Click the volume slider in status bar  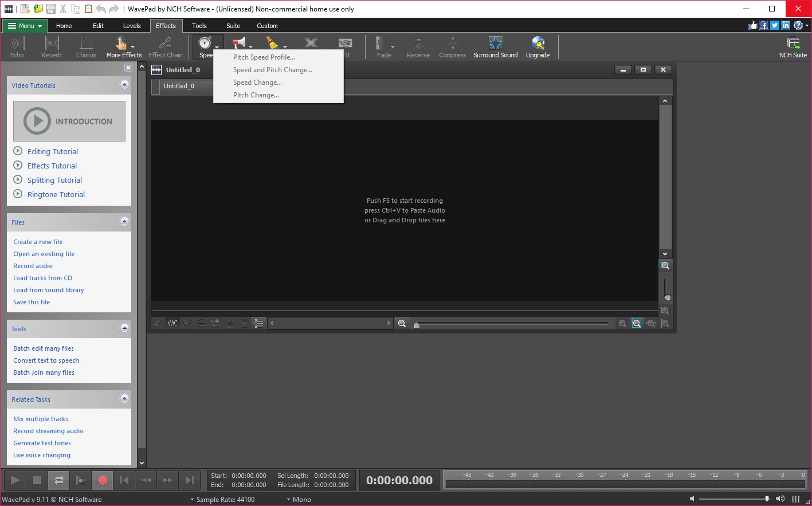coord(733,499)
